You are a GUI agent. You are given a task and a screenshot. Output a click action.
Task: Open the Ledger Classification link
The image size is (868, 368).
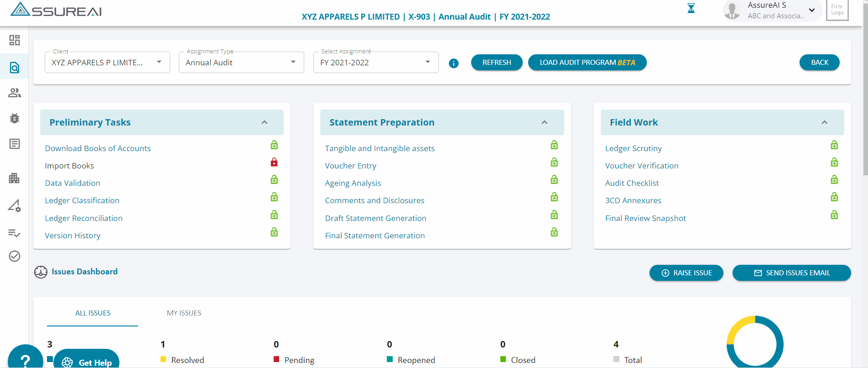pos(82,200)
